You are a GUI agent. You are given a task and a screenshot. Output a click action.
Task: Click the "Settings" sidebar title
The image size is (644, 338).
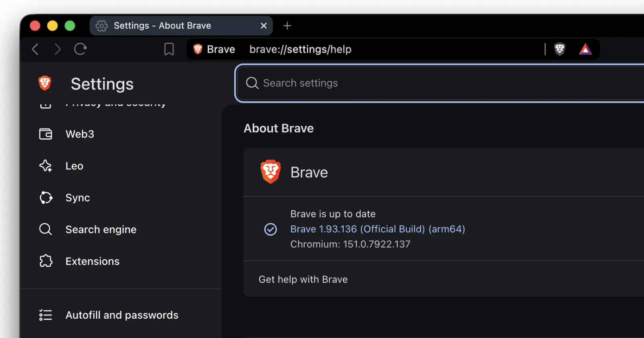coord(102,84)
